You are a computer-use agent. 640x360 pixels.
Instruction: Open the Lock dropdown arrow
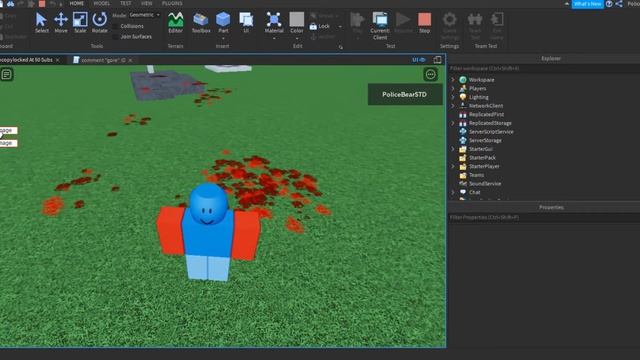[x=340, y=27]
